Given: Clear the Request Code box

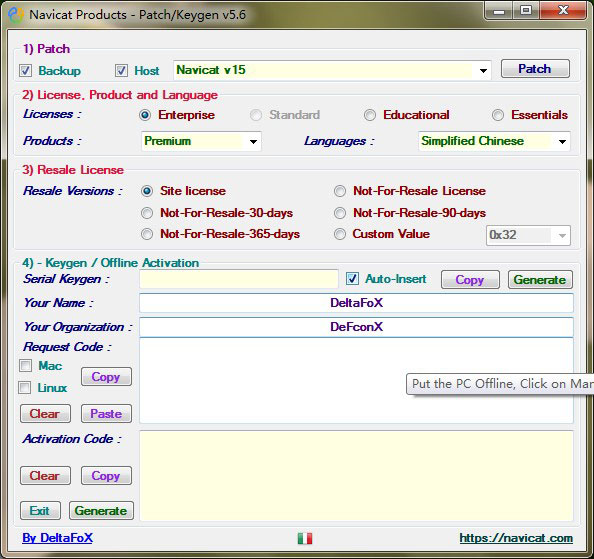Looking at the screenshot, I should (45, 413).
